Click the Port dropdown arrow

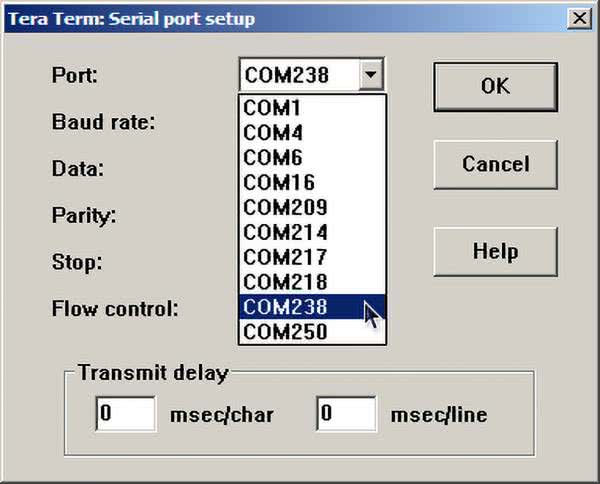pyautogui.click(x=372, y=74)
